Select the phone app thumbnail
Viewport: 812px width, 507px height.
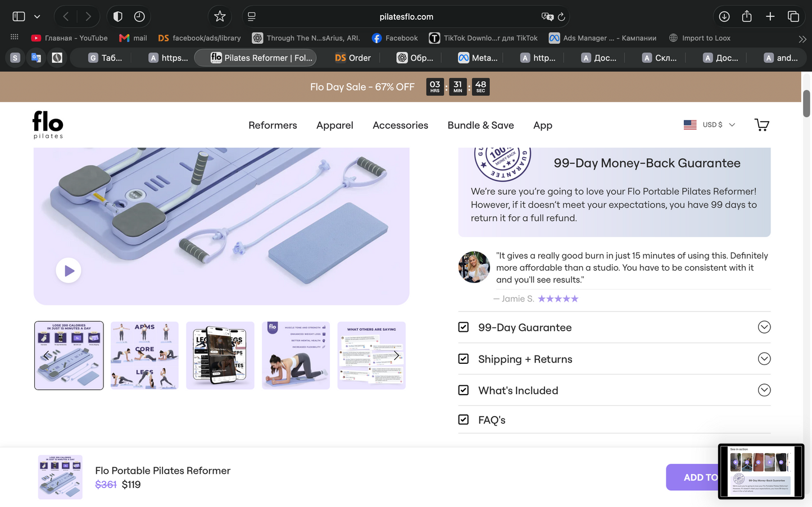point(220,355)
